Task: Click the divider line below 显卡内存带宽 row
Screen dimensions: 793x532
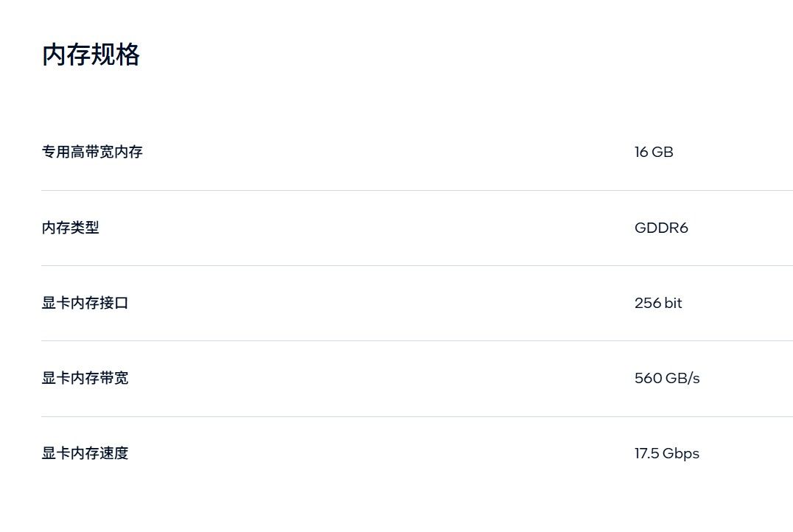Action: (416, 417)
